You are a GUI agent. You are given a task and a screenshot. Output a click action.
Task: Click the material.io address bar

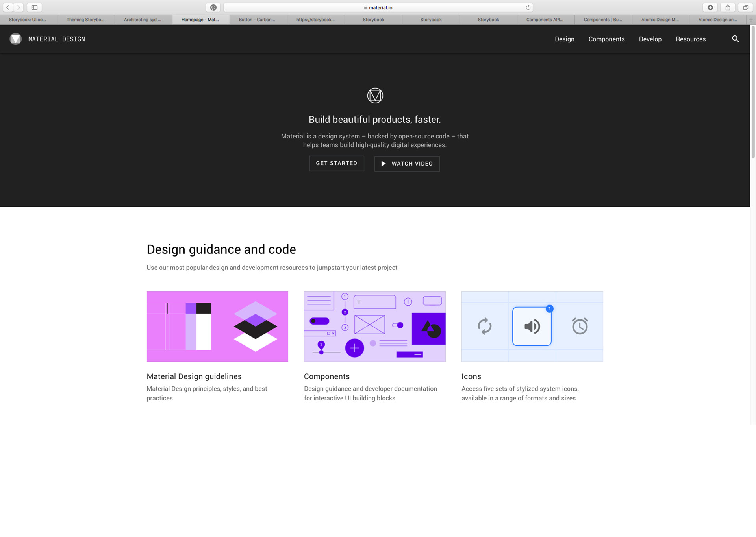tap(378, 7)
